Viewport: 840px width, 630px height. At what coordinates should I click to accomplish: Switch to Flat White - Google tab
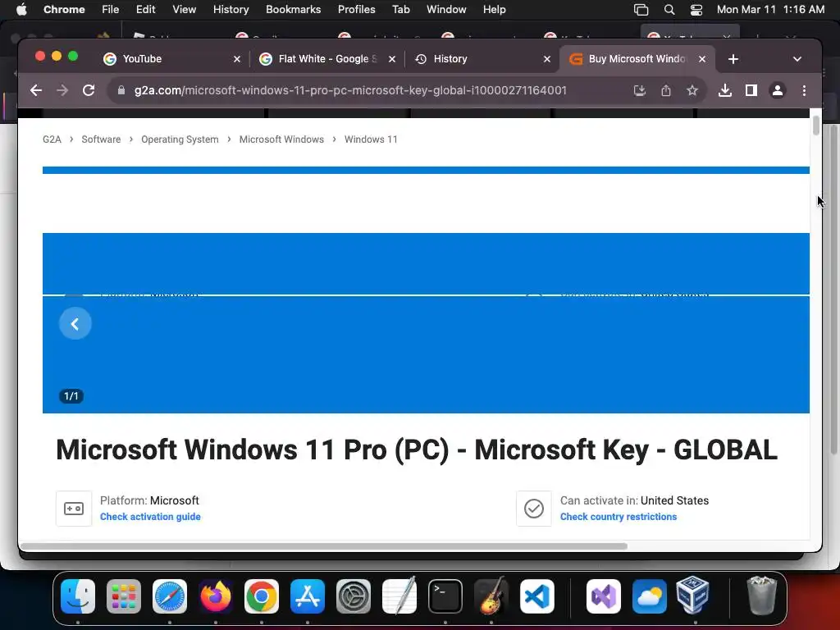(x=326, y=59)
